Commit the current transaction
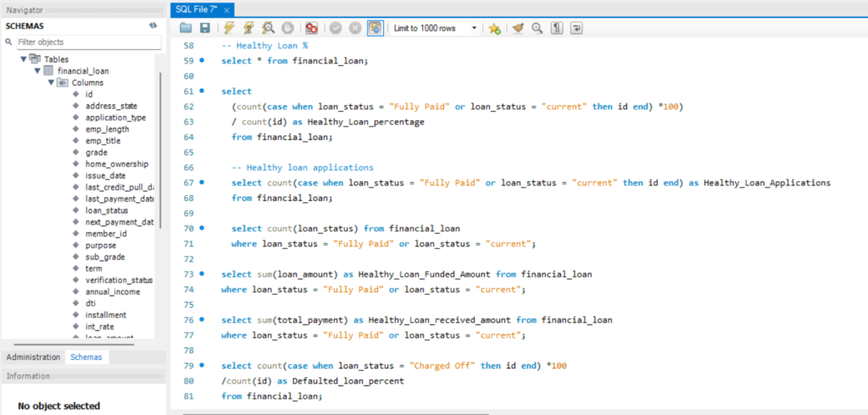Screen dimensions: 868x415 click(x=336, y=28)
